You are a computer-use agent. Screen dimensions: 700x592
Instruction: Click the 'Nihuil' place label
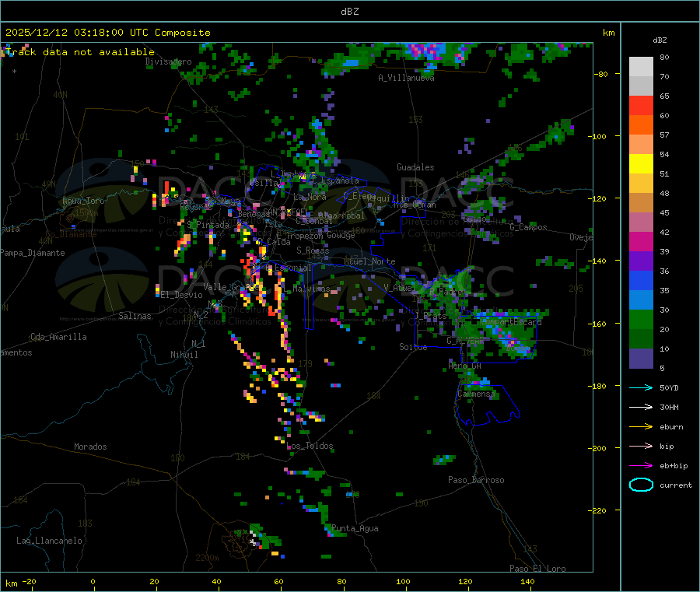pos(184,355)
